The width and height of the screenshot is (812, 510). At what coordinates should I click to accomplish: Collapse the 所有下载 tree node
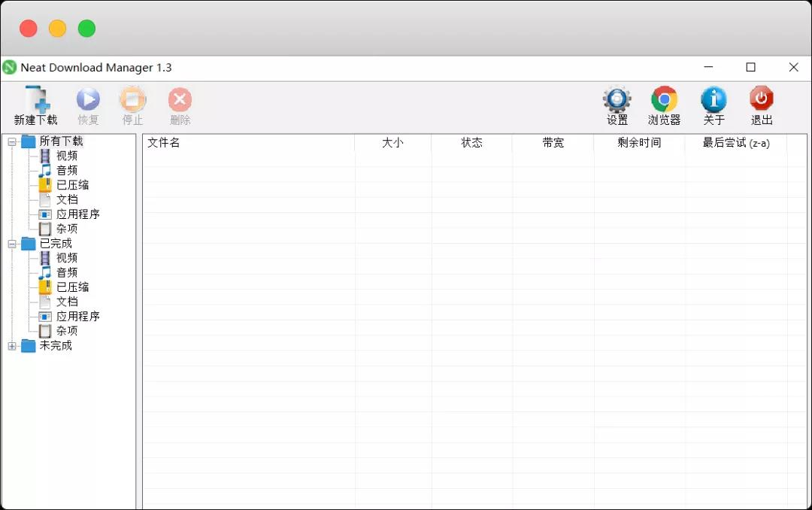click(x=12, y=141)
